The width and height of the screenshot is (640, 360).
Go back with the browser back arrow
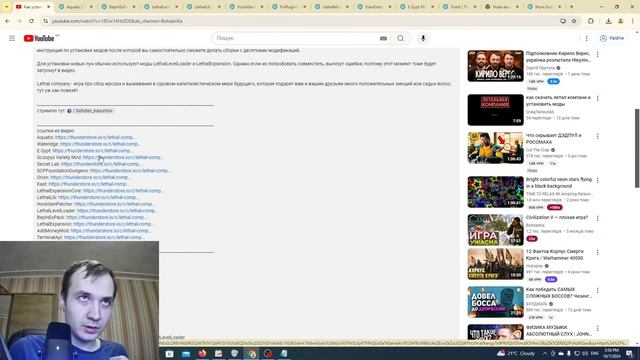tap(8, 21)
